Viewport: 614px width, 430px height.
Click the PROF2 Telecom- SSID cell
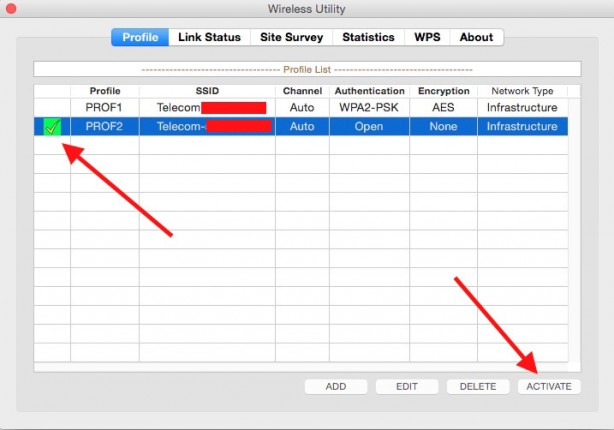click(x=207, y=126)
